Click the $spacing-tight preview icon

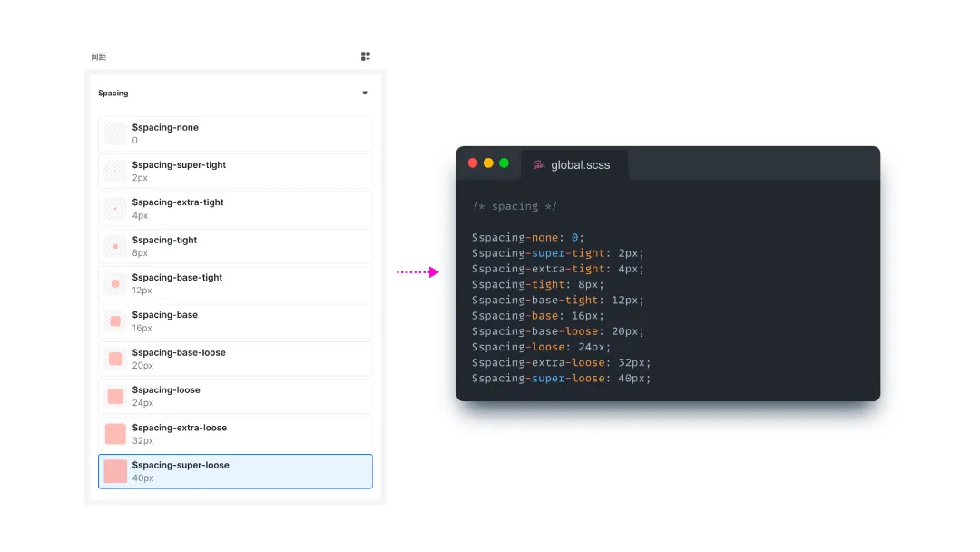[115, 246]
